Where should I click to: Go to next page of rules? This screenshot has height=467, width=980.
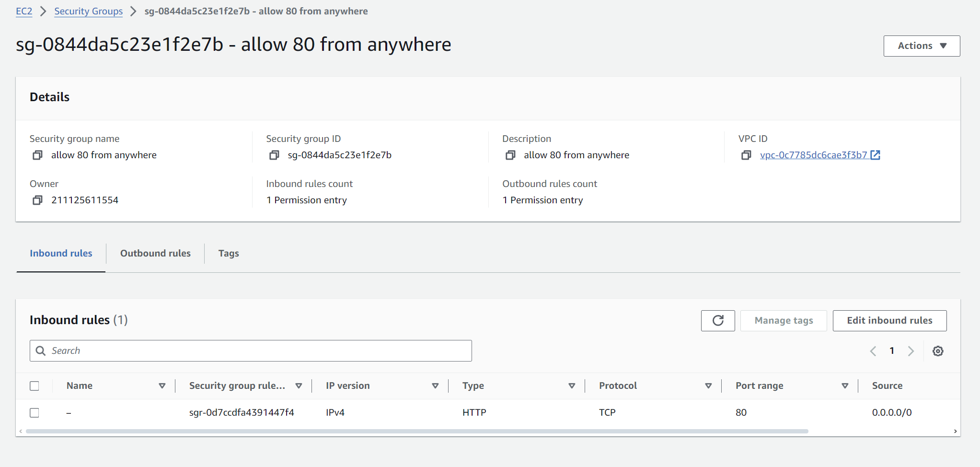[911, 351]
